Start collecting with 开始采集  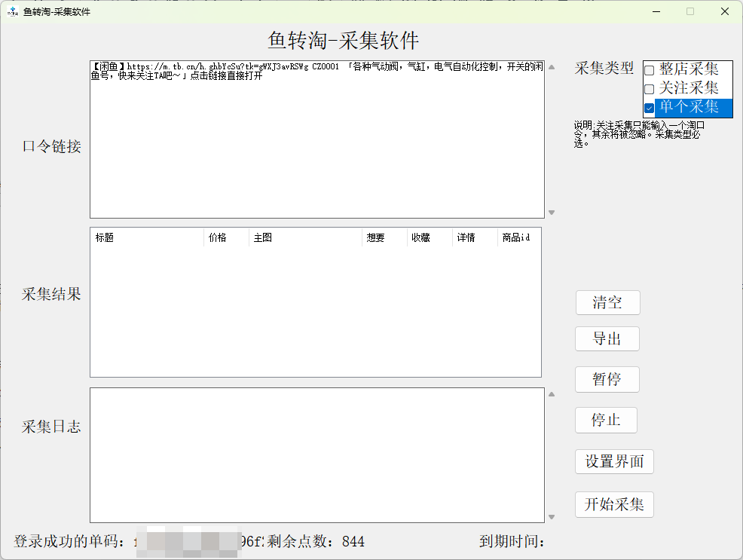[614, 504]
